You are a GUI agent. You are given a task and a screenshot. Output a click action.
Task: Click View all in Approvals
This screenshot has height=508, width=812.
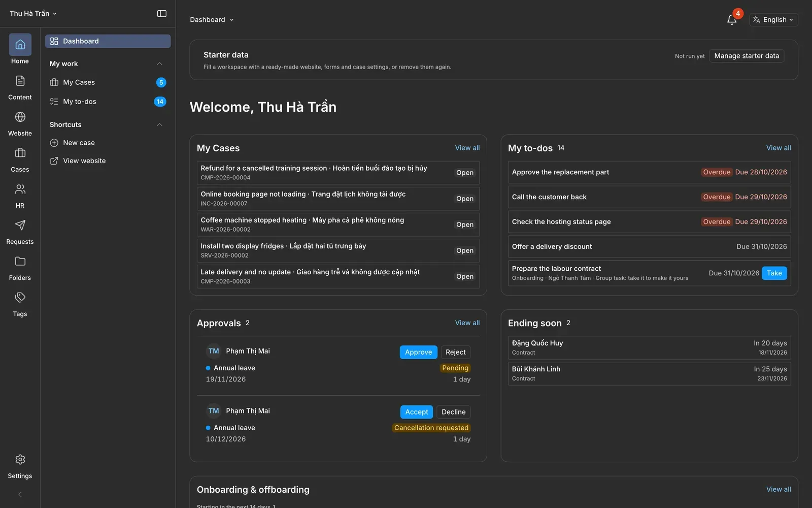tap(467, 323)
